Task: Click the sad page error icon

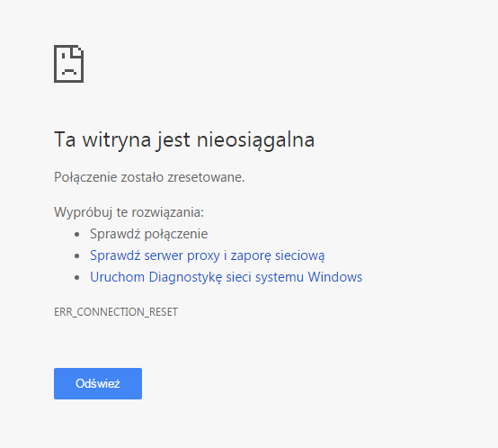Action: click(x=68, y=64)
